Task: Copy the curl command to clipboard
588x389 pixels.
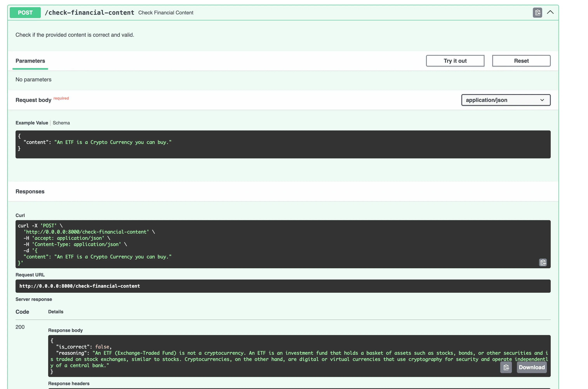Action: (x=543, y=262)
